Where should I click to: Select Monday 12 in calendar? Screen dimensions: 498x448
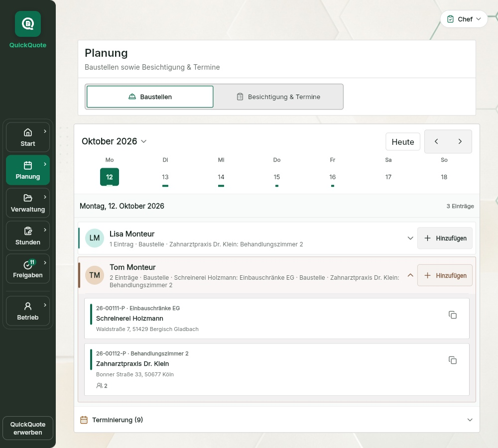(110, 177)
